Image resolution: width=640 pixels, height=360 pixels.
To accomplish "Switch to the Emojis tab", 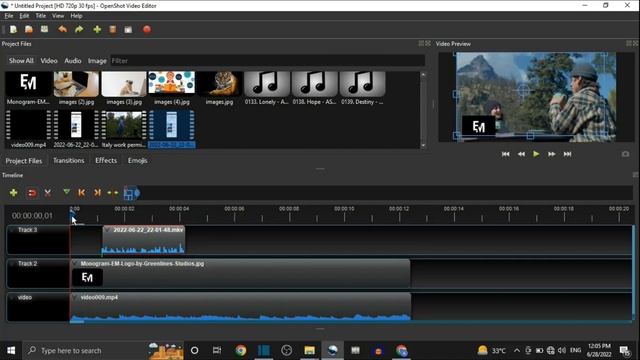I will tap(138, 161).
